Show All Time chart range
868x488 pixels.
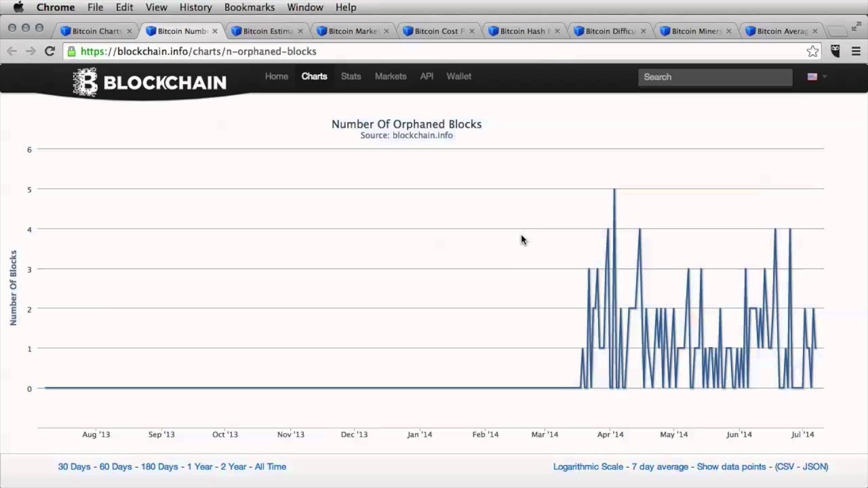pos(271,466)
